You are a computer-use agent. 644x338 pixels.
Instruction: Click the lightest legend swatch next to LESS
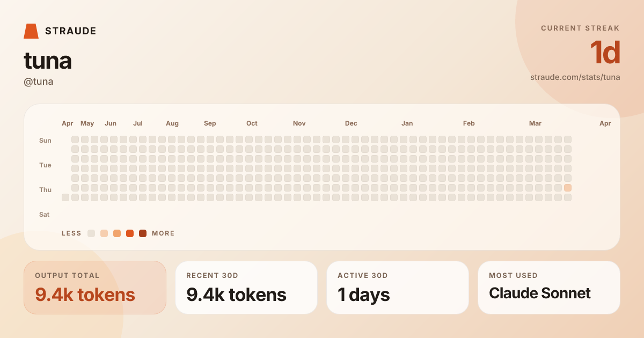click(91, 233)
